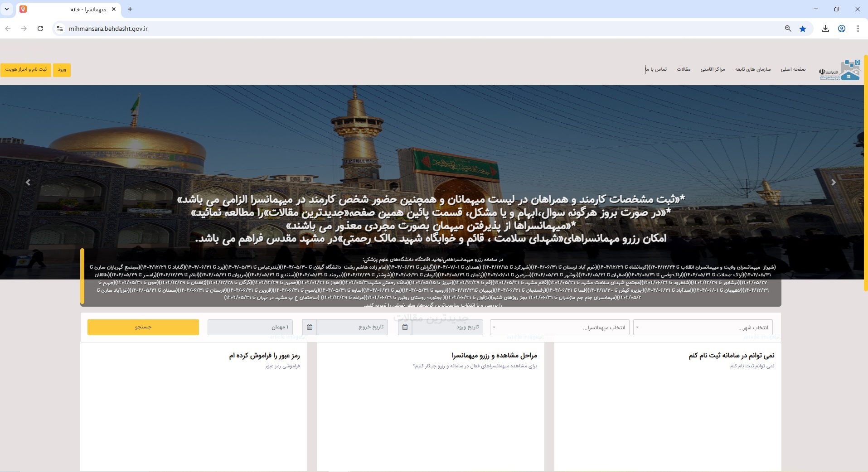Click the page's yellow vertical scrollbar
868x472 pixels.
coord(865,172)
